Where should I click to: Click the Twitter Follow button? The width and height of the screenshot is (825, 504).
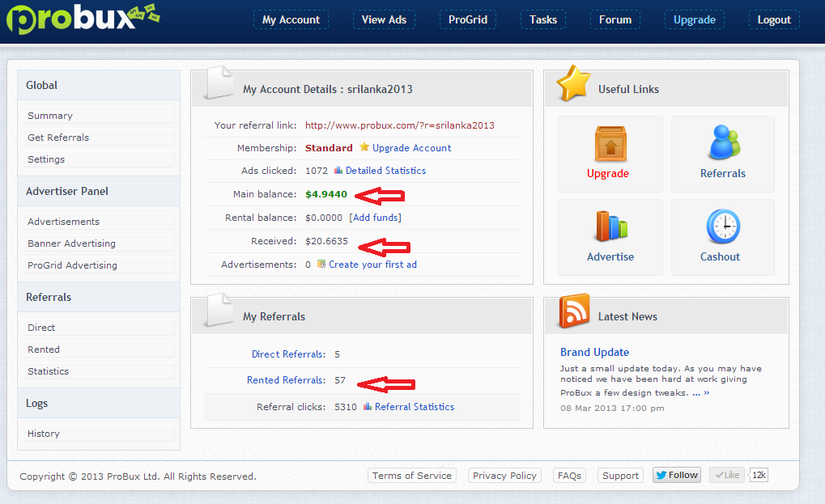(x=677, y=475)
